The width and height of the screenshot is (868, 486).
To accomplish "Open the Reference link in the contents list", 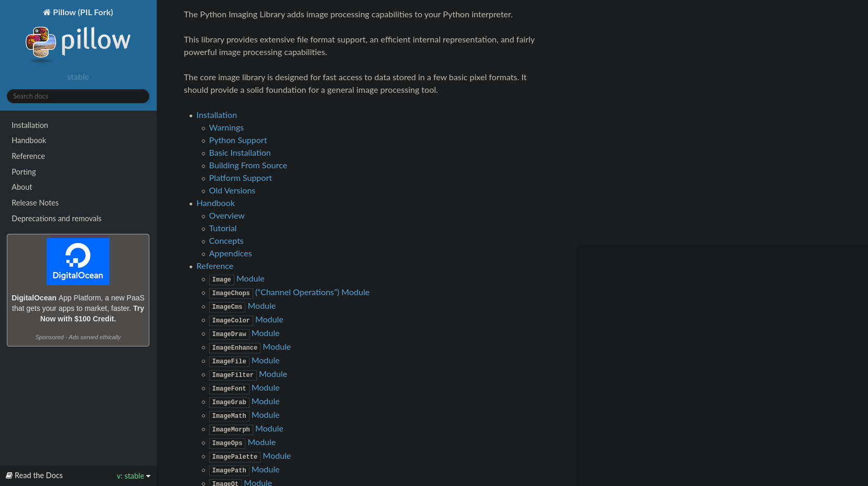I will pos(215,266).
